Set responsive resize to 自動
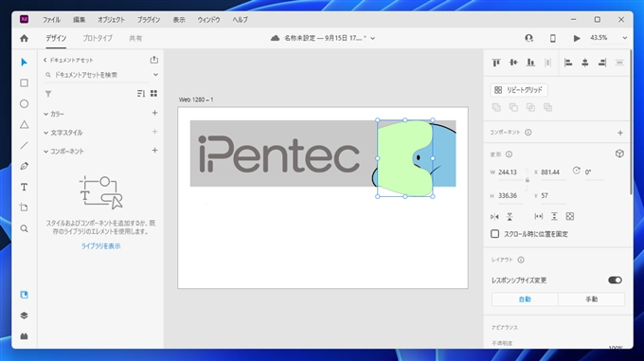This screenshot has height=361, width=644. (525, 299)
